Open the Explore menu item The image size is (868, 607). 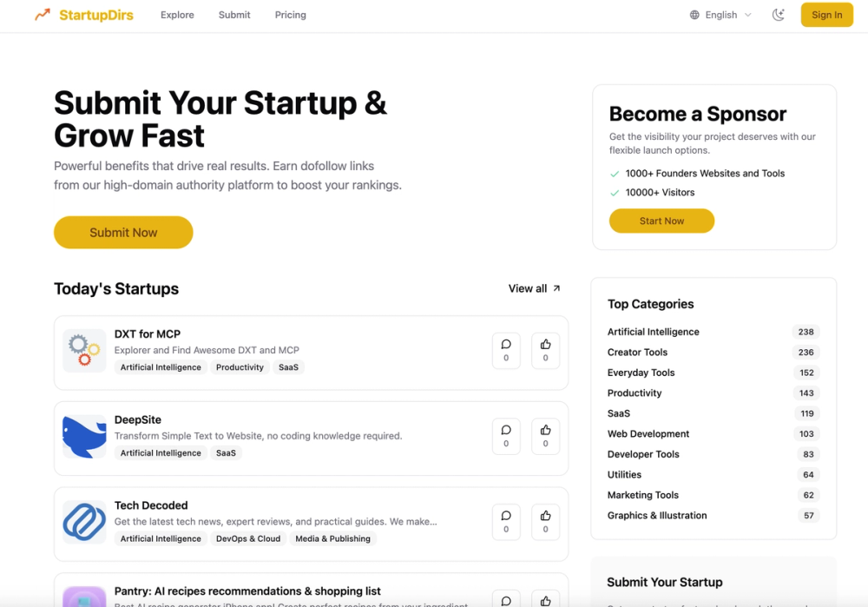click(x=177, y=15)
